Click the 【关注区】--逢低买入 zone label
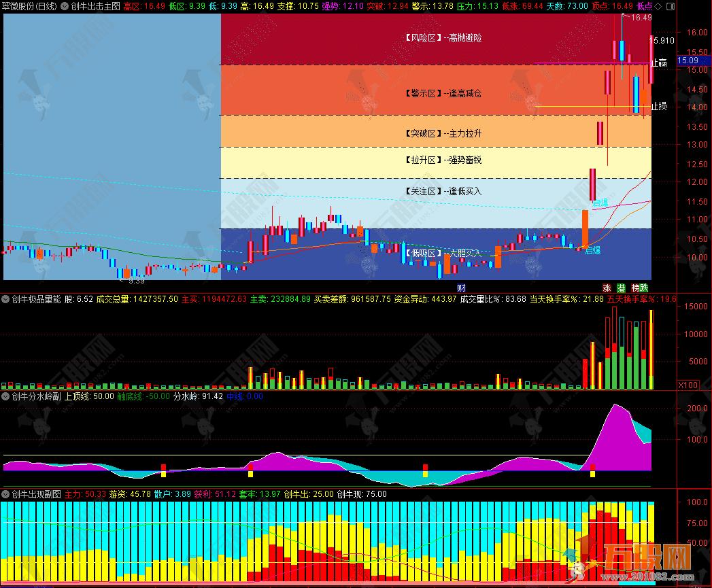 [x=443, y=191]
